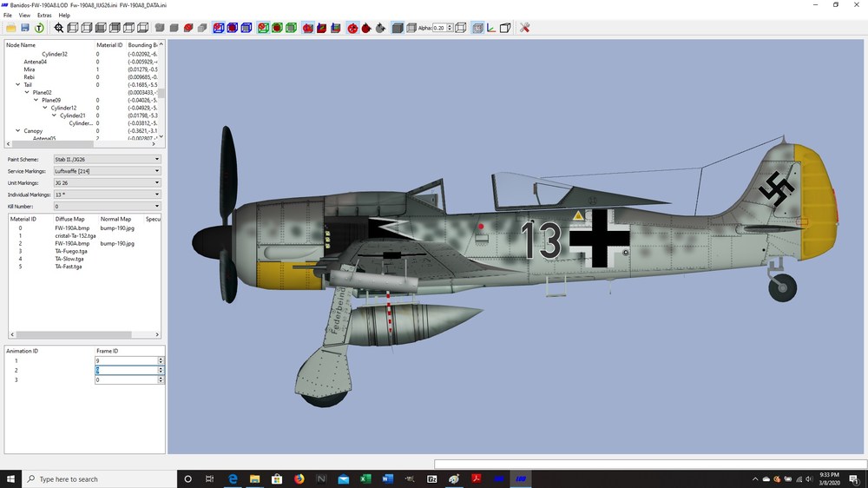Open Firefox from the taskbar
This screenshot has width=868, height=488.
pyautogui.click(x=299, y=478)
